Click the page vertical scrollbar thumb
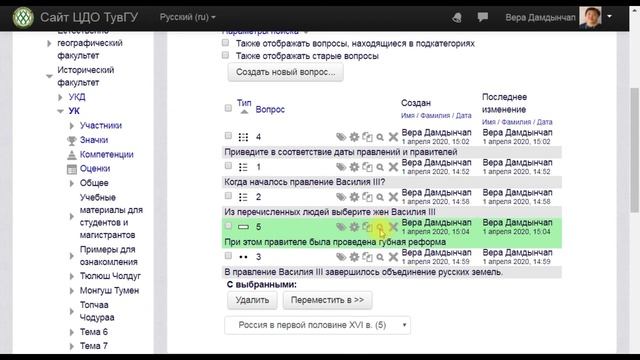 [635, 150]
